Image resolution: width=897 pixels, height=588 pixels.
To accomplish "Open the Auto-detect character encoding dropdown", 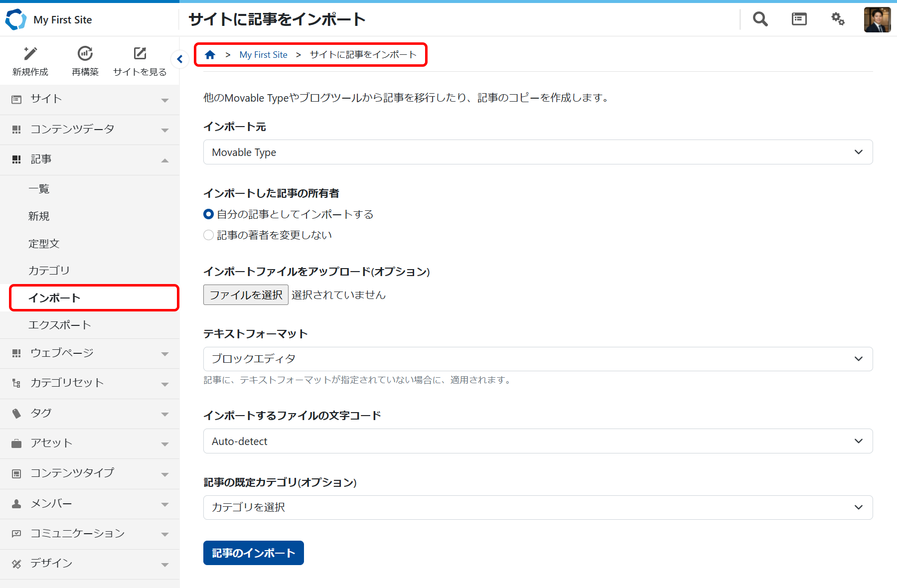I will 538,441.
